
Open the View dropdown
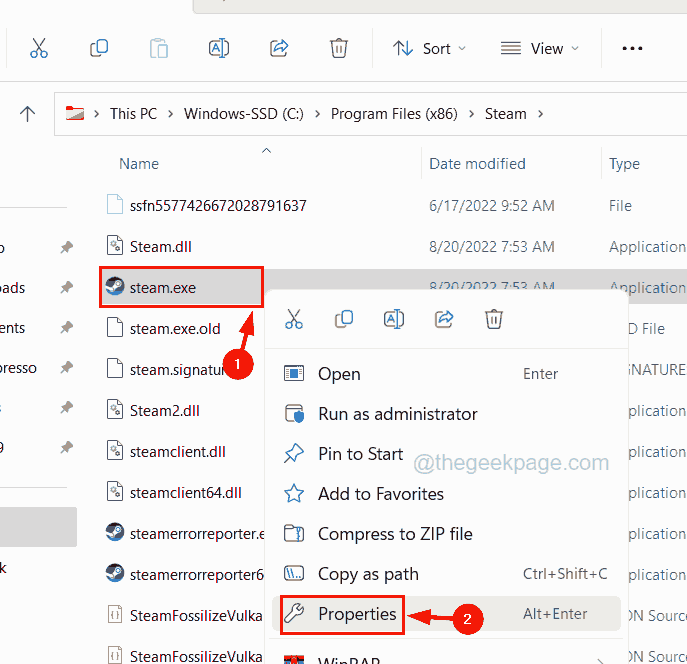540,48
